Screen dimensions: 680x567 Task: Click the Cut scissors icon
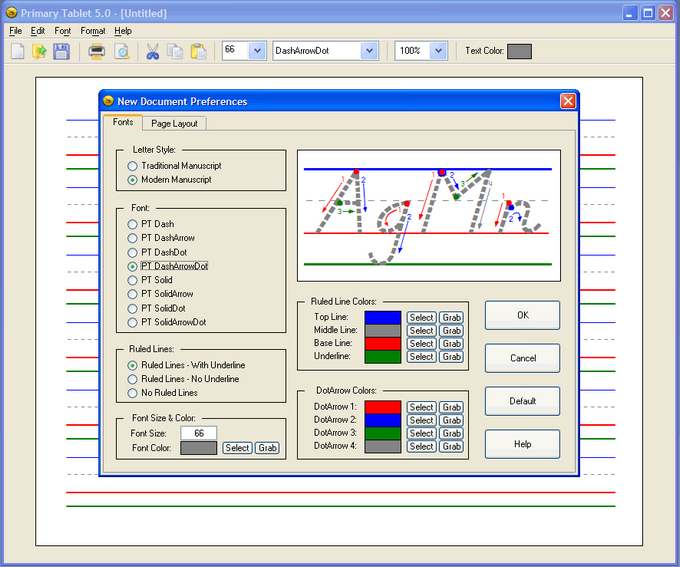click(153, 51)
